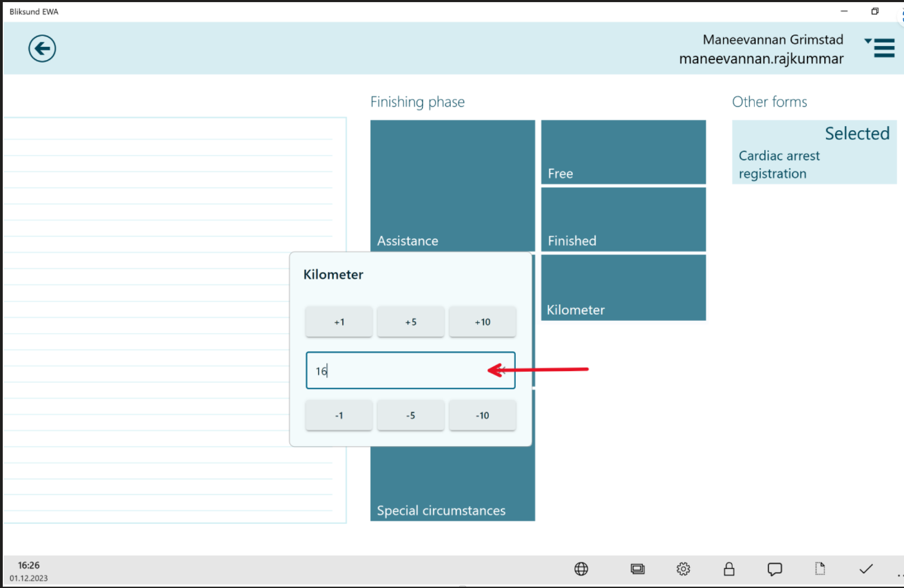
Task: Restore down the Bliksund EWA window
Action: [875, 11]
